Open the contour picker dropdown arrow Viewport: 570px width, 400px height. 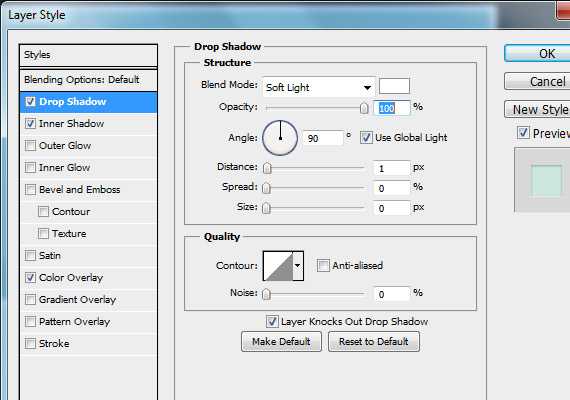click(x=298, y=265)
